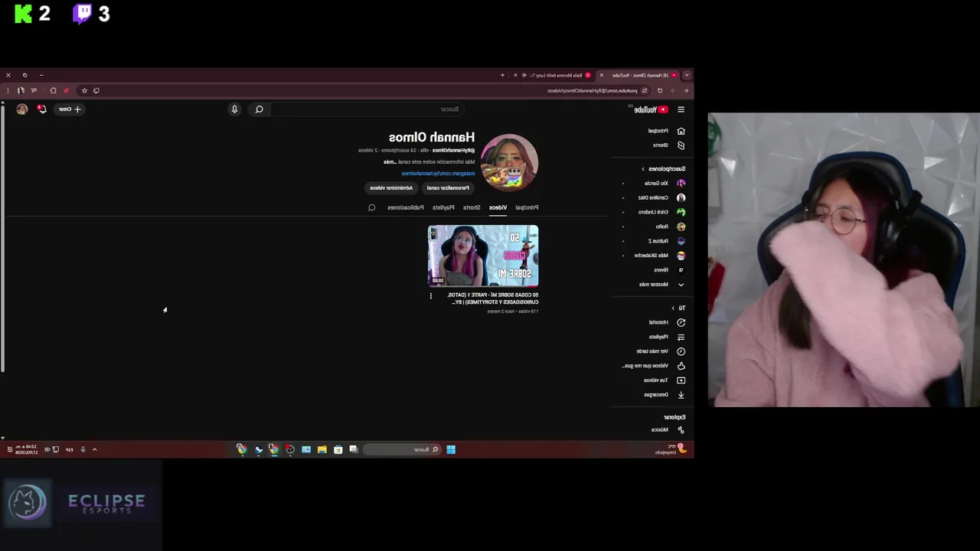Viewport: 980px width, 551px height.
Task: Switch to the channel Shorts tab
Action: [x=472, y=207]
